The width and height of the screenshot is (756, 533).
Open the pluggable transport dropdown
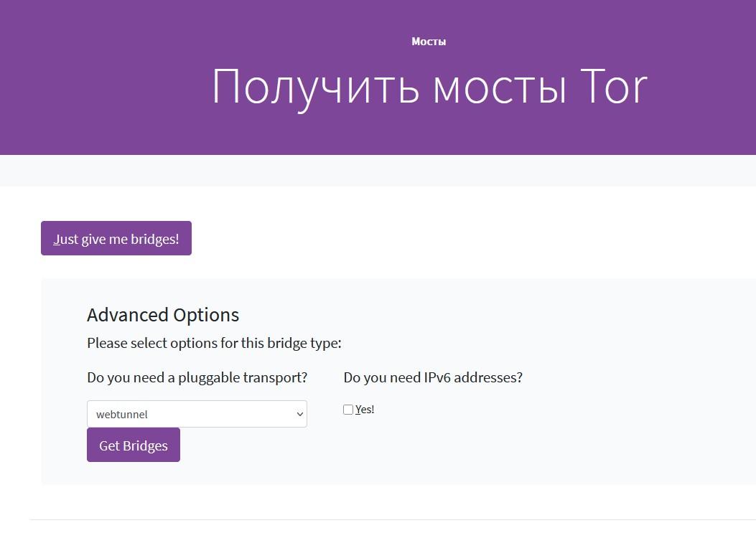pyautogui.click(x=196, y=414)
